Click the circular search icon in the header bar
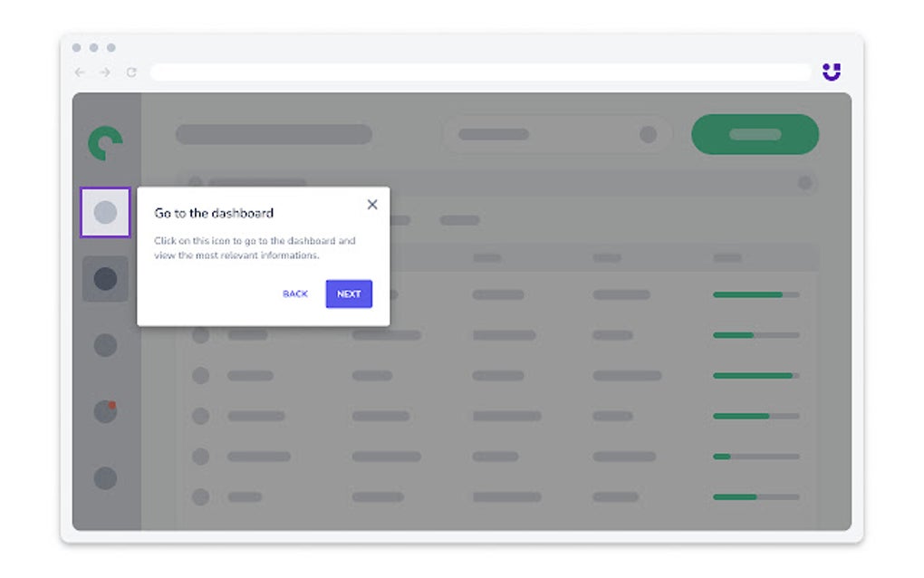The image size is (924, 578). click(649, 133)
